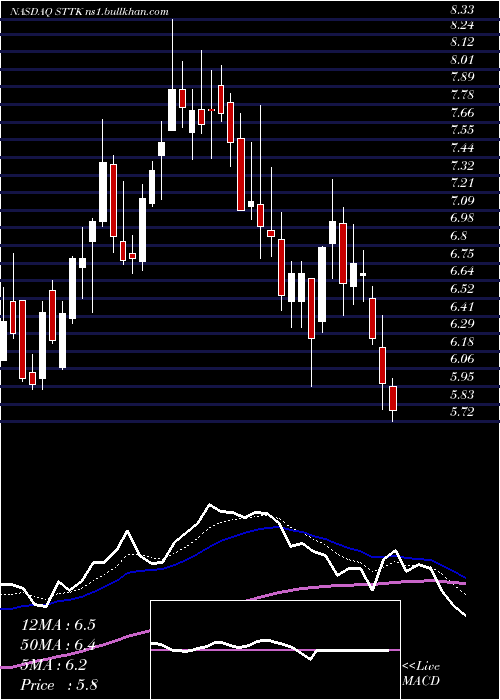Click the NASDAQ STTK chart title text
Screen dimensions: 500x700
pos(89,12)
